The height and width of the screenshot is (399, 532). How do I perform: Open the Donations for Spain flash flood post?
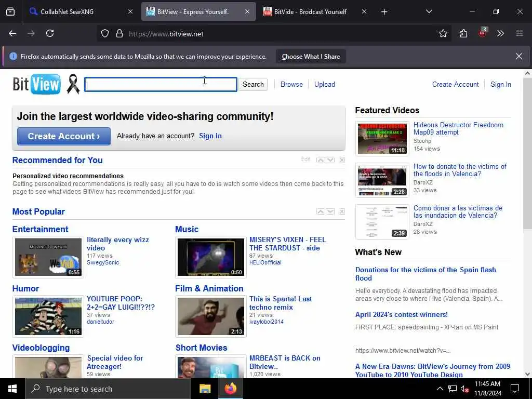425,274
